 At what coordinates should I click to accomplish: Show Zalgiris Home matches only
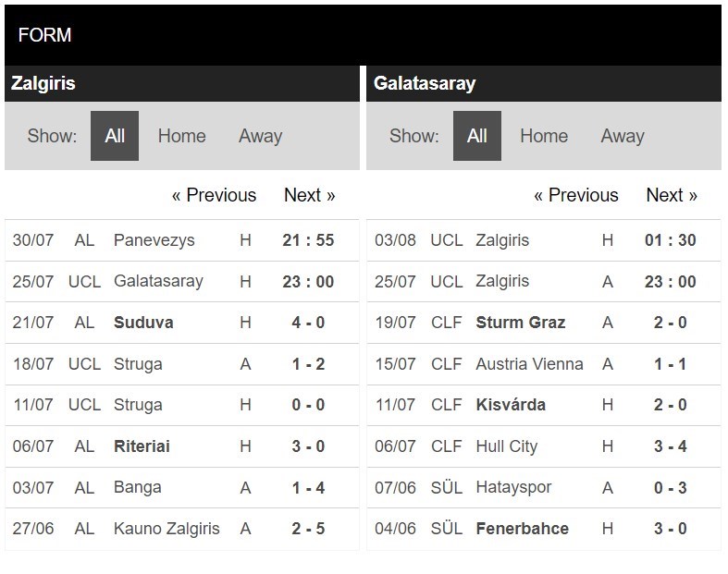(x=181, y=136)
